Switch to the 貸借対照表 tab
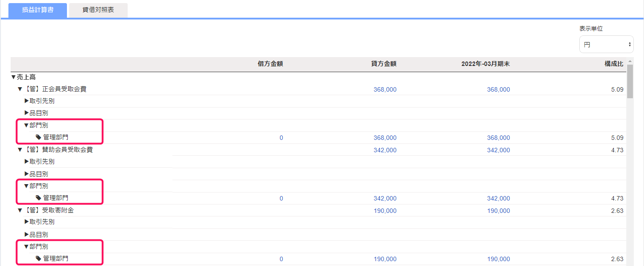 click(98, 10)
